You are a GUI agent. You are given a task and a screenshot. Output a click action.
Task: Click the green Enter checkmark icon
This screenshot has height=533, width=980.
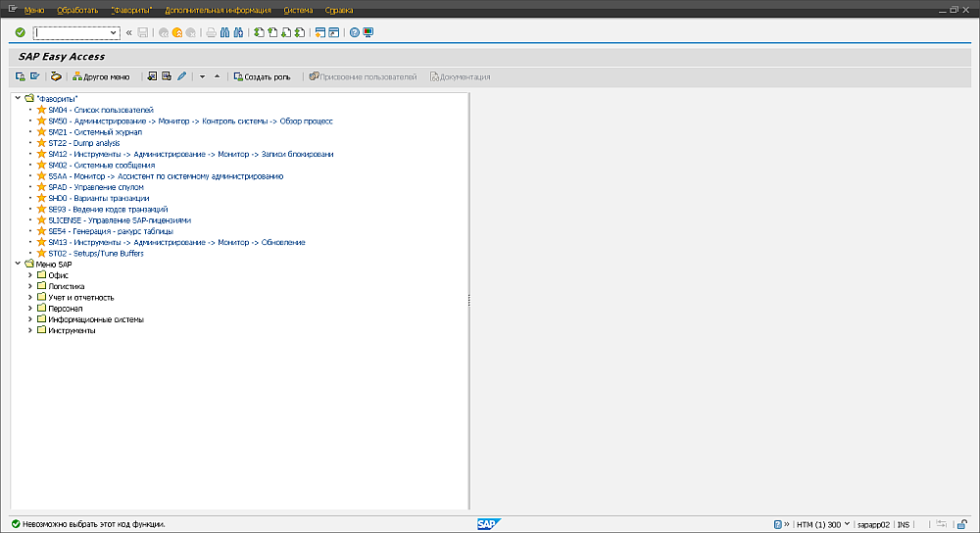[x=20, y=32]
